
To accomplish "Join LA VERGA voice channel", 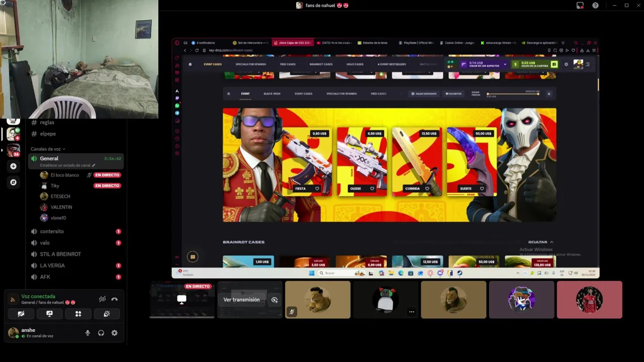I will (75, 265).
